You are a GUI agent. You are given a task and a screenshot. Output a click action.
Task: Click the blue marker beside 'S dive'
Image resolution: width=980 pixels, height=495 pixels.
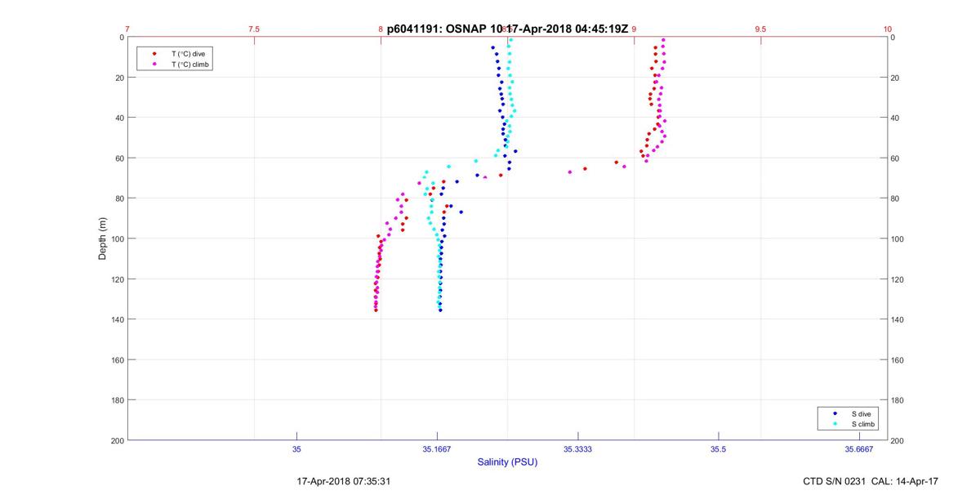click(x=835, y=414)
